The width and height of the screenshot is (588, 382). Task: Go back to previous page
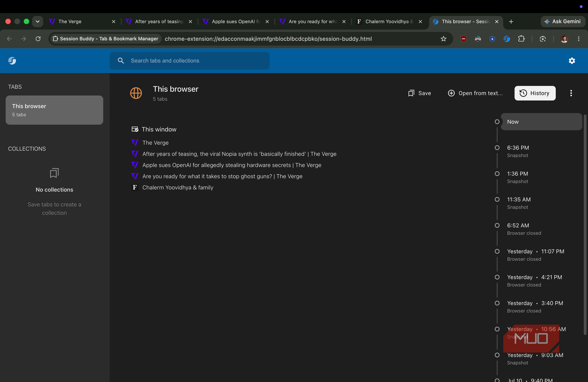click(x=10, y=39)
